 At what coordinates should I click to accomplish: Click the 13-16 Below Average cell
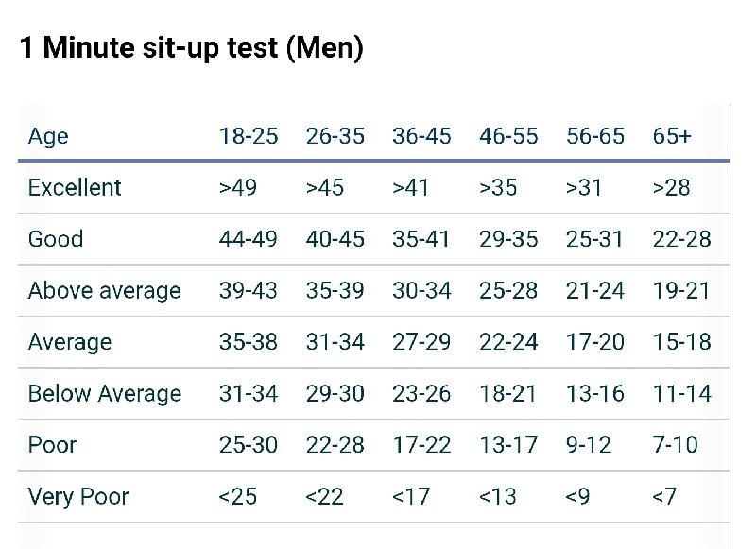click(595, 394)
